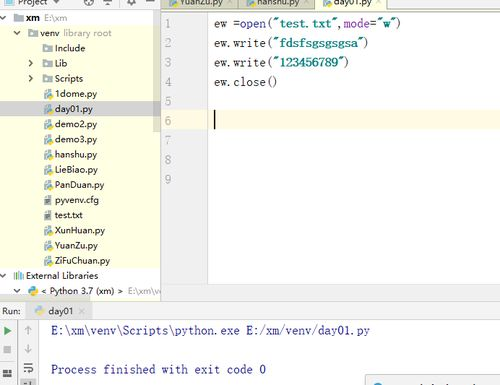Click line number 4 in gutter
Viewport: 500px width, 385px height.
click(168, 82)
